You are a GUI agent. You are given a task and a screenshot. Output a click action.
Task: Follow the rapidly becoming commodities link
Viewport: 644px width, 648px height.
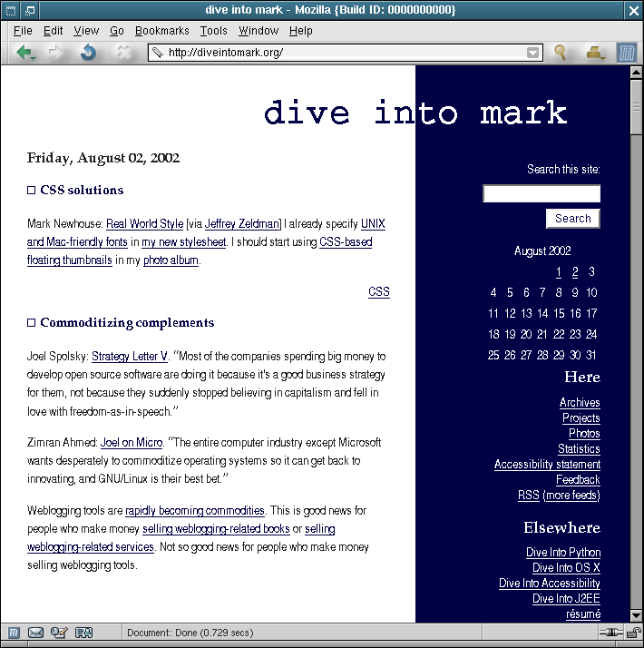tap(195, 511)
